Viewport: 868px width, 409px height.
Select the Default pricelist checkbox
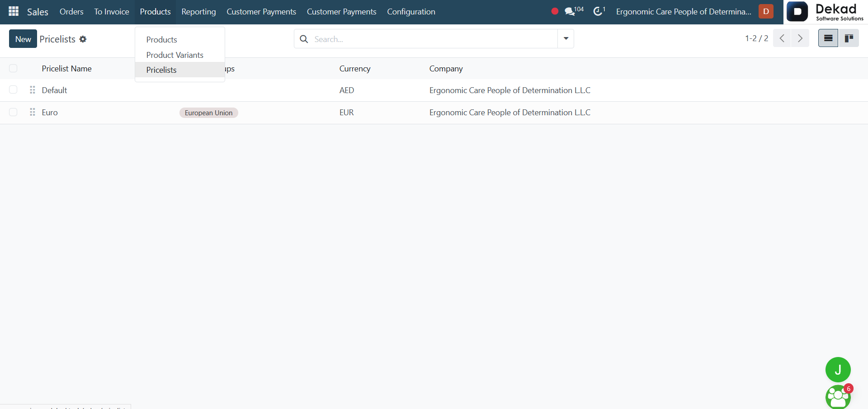pyautogui.click(x=13, y=90)
